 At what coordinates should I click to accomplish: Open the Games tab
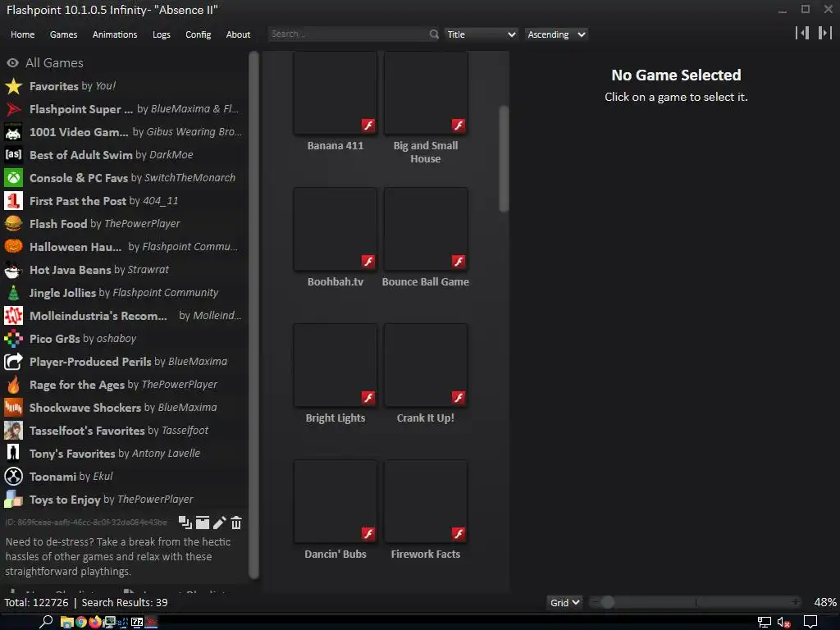pos(63,34)
